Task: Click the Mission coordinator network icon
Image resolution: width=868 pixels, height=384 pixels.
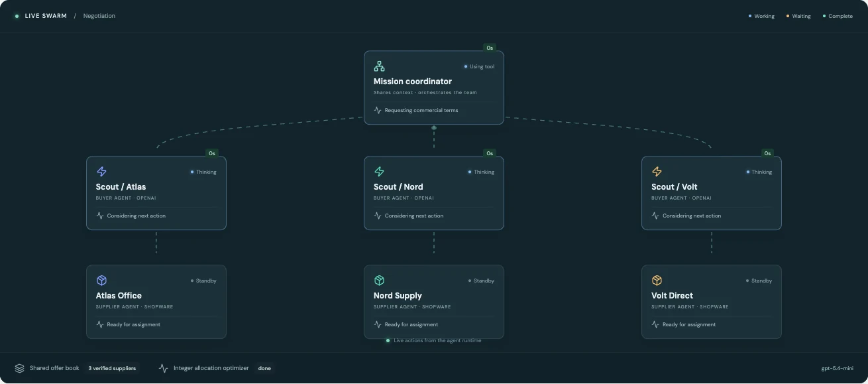Action: tap(379, 66)
